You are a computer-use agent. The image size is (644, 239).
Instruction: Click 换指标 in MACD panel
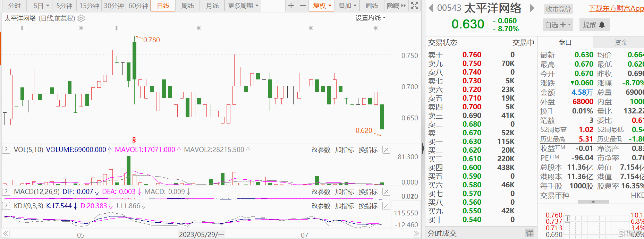[x=368, y=191]
